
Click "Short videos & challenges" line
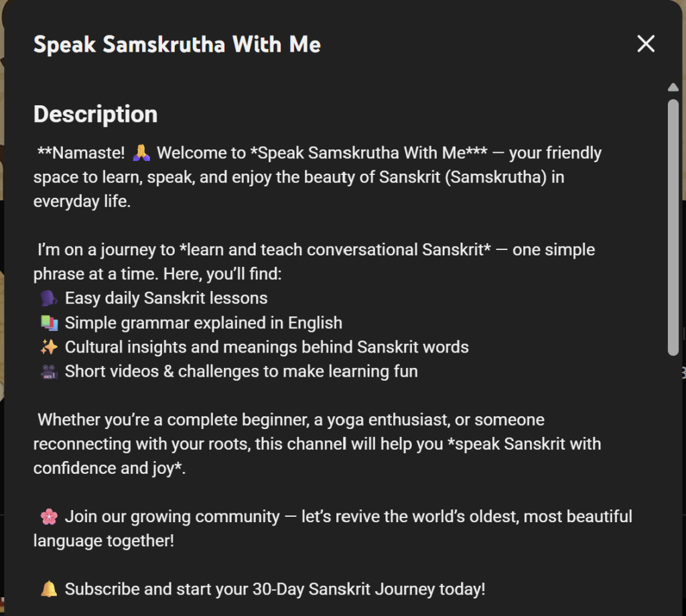[241, 371]
